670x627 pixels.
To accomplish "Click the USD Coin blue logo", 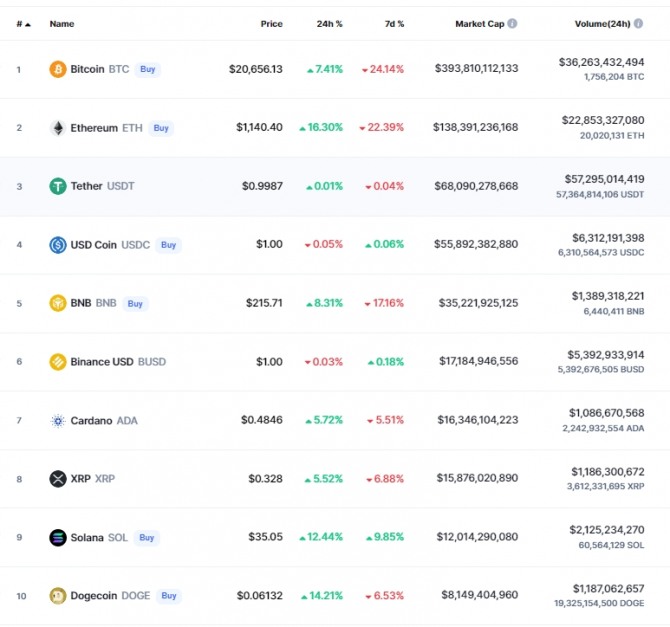I will click(58, 245).
